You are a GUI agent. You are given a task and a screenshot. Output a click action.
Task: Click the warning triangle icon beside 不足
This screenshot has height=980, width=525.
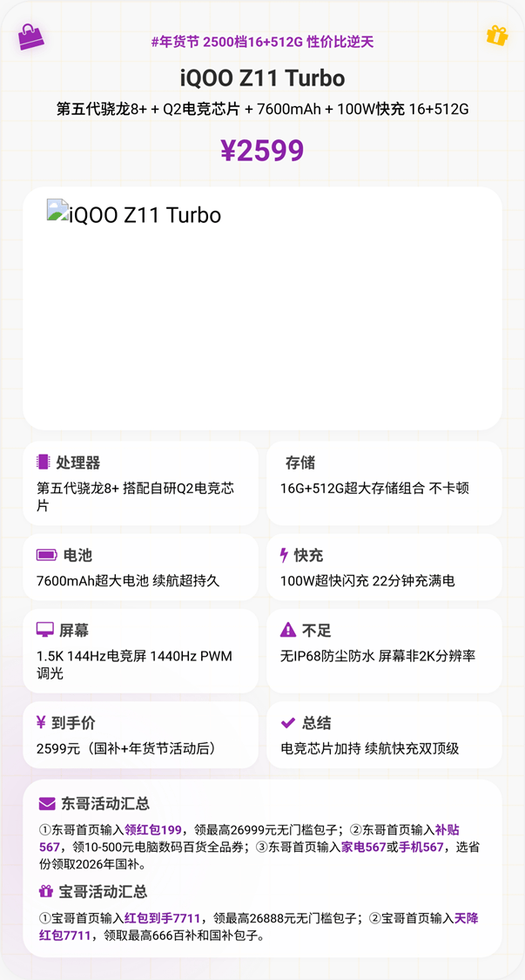pyautogui.click(x=288, y=630)
